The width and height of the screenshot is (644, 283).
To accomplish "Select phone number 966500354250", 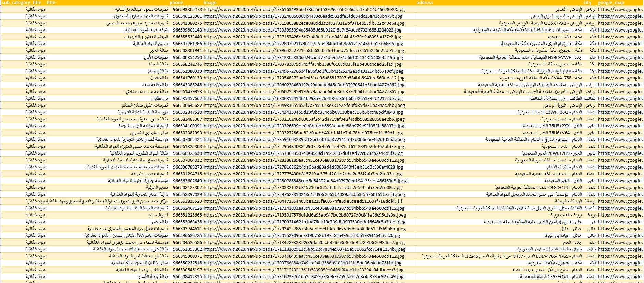I will pos(187,57).
